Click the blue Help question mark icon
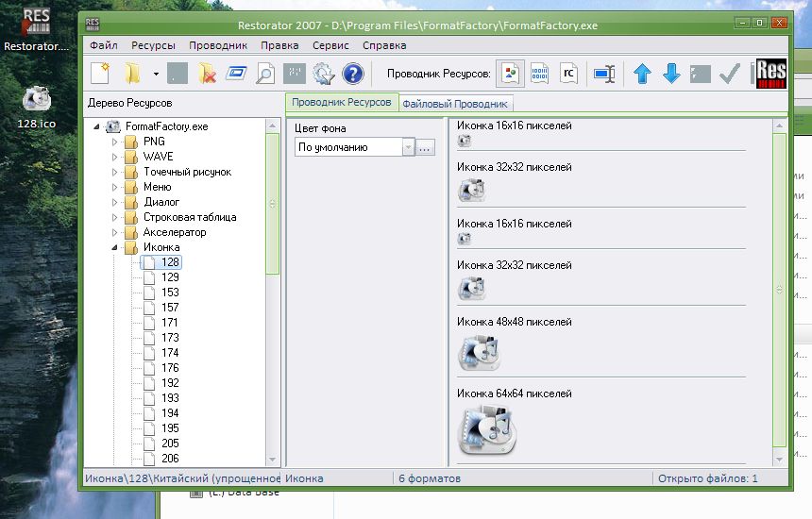Viewport: 812px width, 519px height. 352,74
